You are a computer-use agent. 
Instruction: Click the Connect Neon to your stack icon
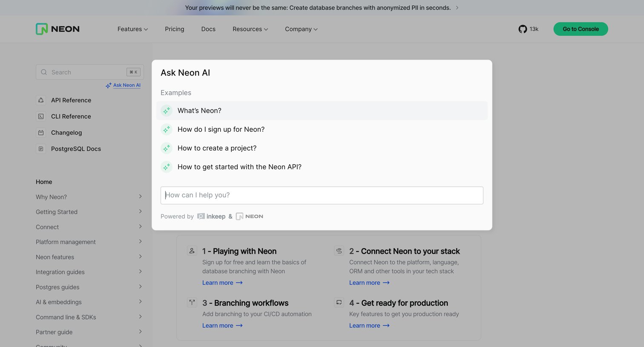(x=339, y=251)
